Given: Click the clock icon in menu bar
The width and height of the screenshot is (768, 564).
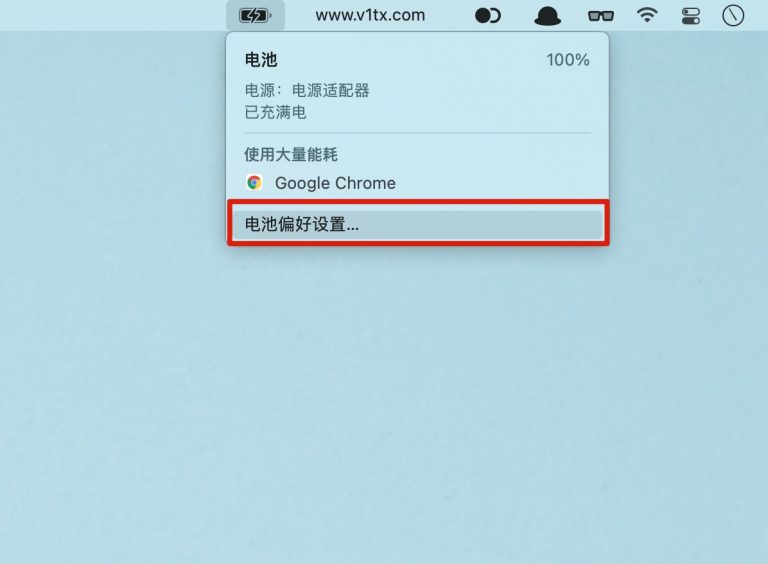Looking at the screenshot, I should pyautogui.click(x=733, y=16).
